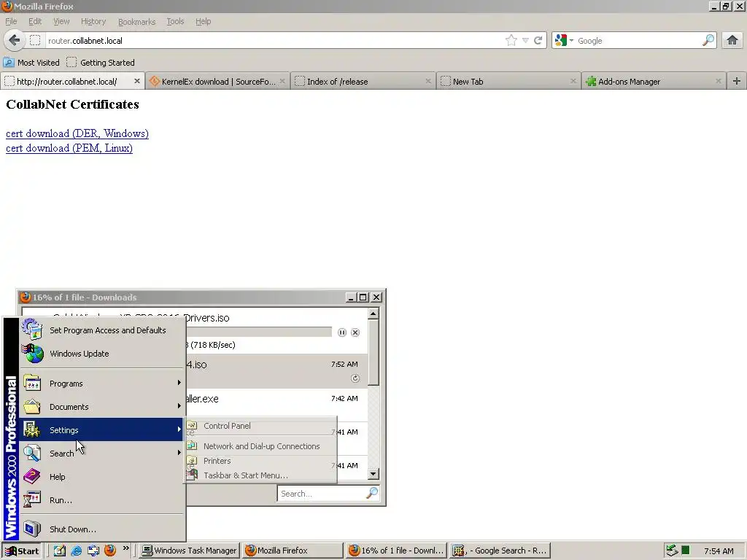Retry the 7:52 AM .iso download
The image size is (747, 560).
click(x=355, y=378)
